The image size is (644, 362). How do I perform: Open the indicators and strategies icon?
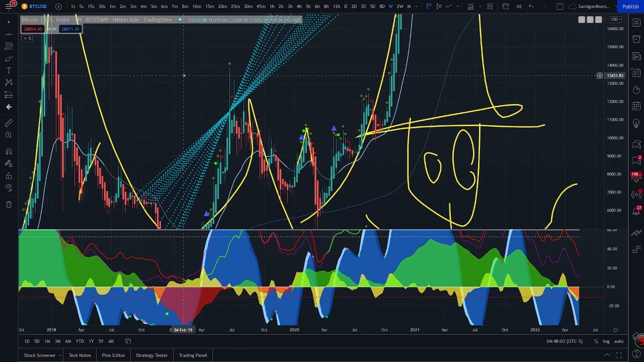click(470, 7)
